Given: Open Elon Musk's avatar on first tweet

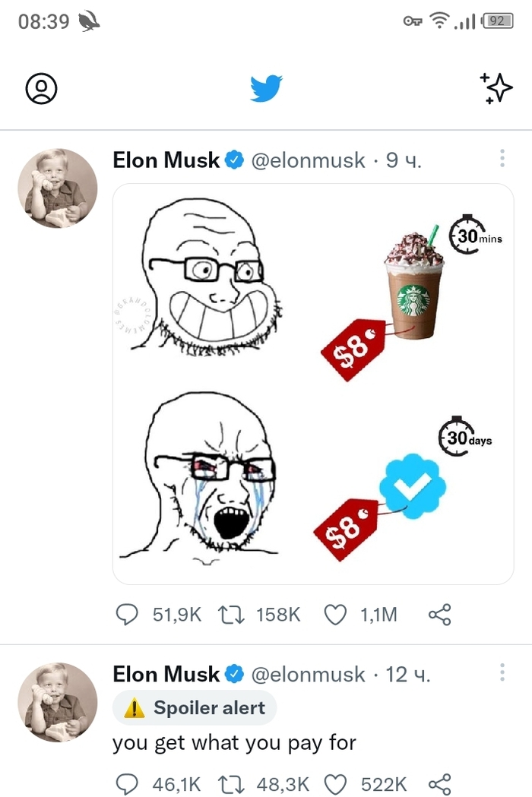Looking at the screenshot, I should 58,188.
